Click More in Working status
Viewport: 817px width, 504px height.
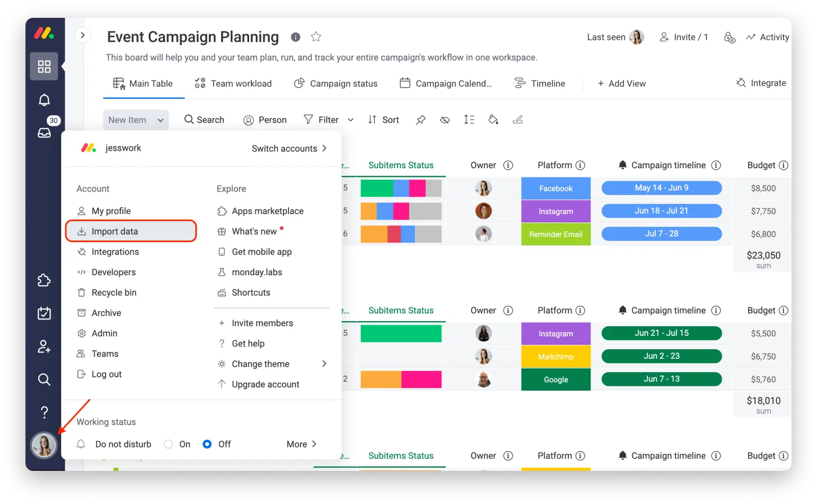pyautogui.click(x=302, y=444)
